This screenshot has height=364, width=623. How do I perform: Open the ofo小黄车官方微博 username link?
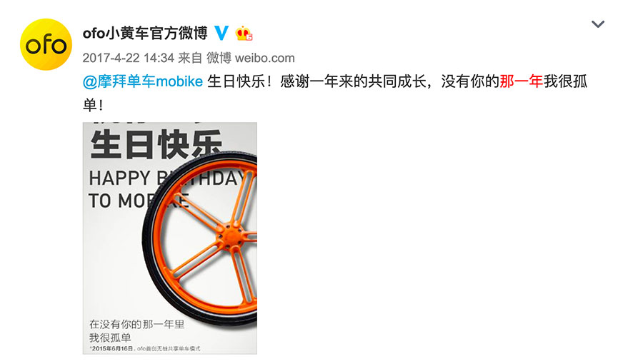coord(145,34)
